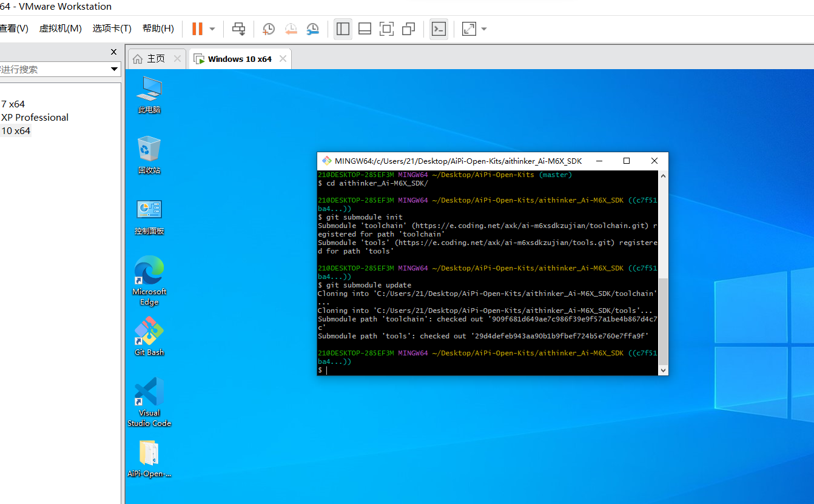Click the terminal vertical scrollbar thumb

point(663,321)
